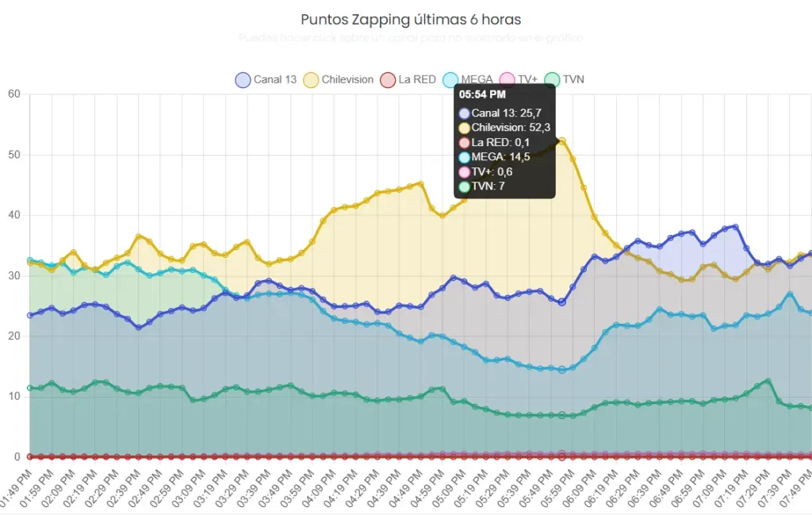The width and height of the screenshot is (812, 515).
Task: Click the green TVN legend circle
Action: (552, 79)
